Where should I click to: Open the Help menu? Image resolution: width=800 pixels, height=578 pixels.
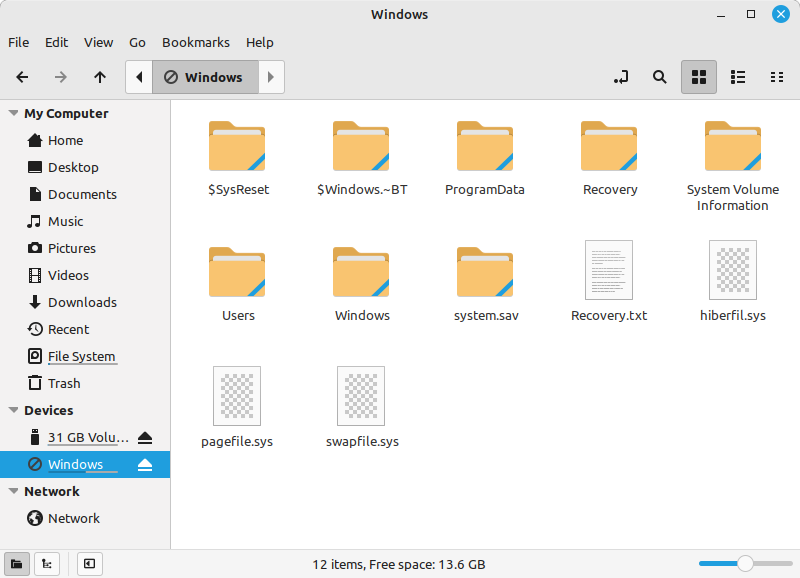coord(260,42)
